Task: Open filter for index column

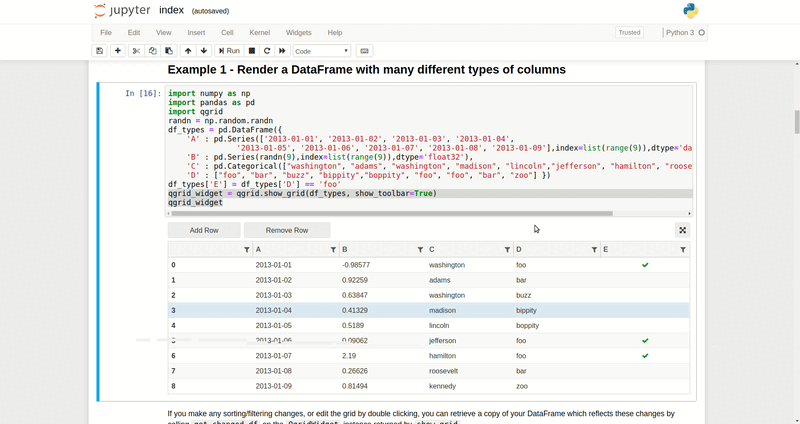Action: pyautogui.click(x=246, y=250)
